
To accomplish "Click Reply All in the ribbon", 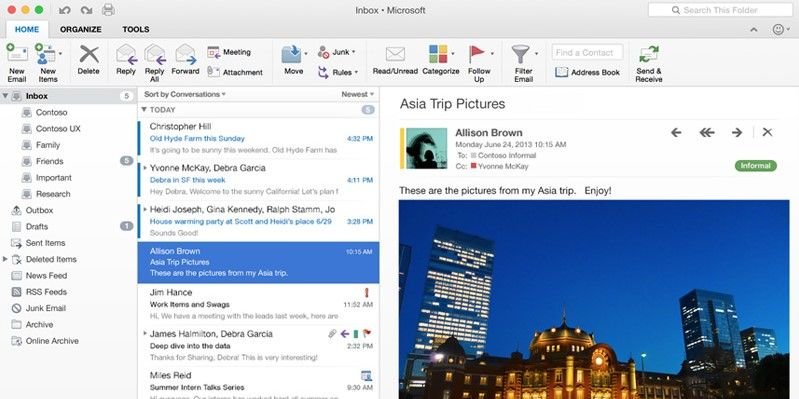I will pyautogui.click(x=154, y=62).
